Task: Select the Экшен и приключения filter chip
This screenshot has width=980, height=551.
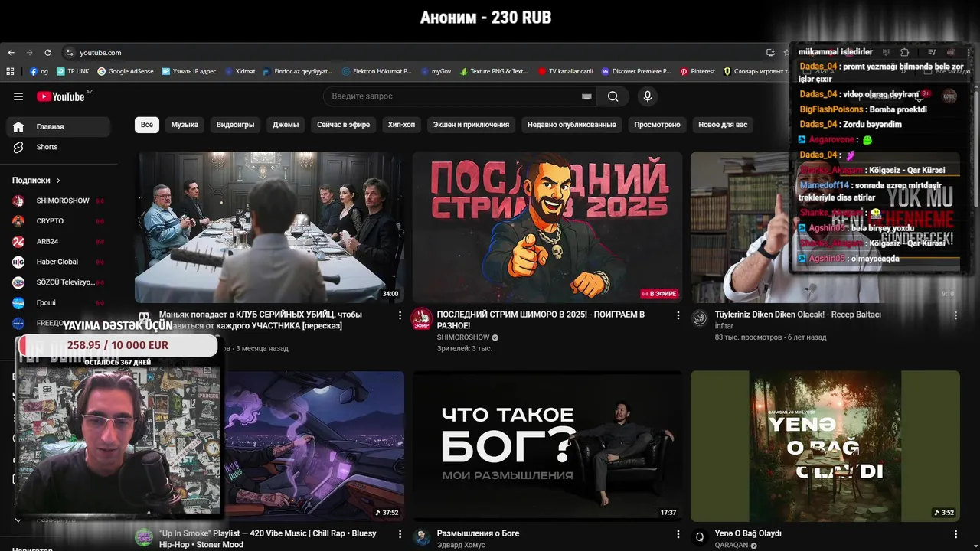Action: (471, 125)
